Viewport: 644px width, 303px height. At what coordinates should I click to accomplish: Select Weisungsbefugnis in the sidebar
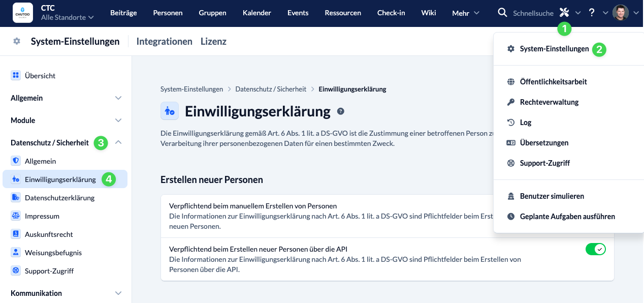pyautogui.click(x=53, y=253)
